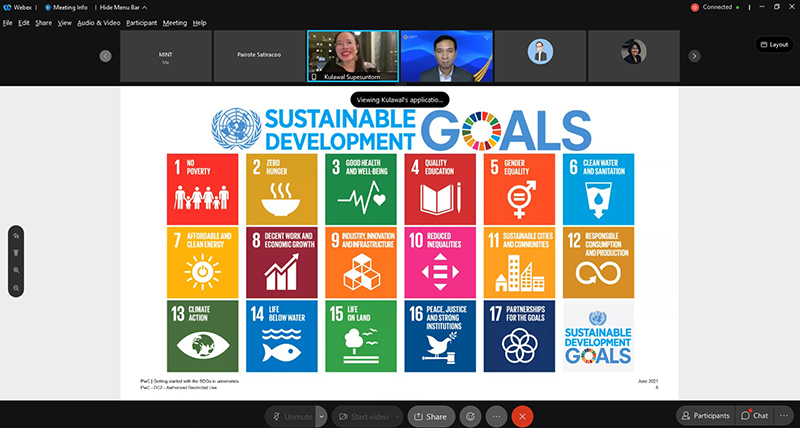Click the second icon in left toolbar
The width and height of the screenshot is (800, 428).
click(x=16, y=252)
